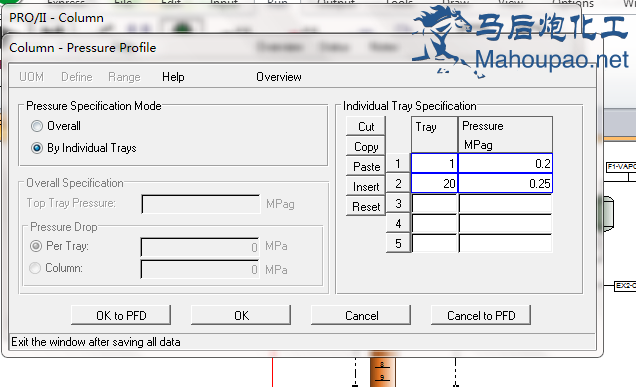This screenshot has height=387, width=636.
Task: Click the empty pressure cell in row 4
Action: (505, 224)
